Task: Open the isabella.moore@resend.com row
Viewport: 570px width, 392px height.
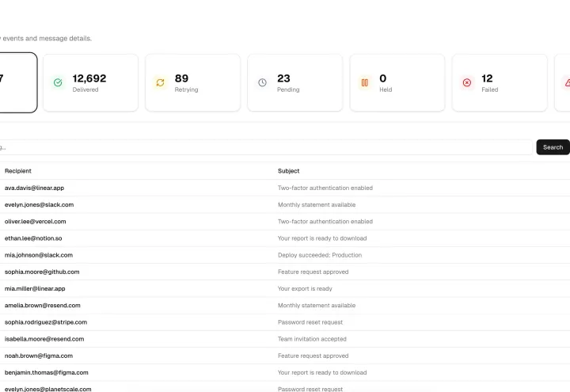Action: pyautogui.click(x=285, y=339)
